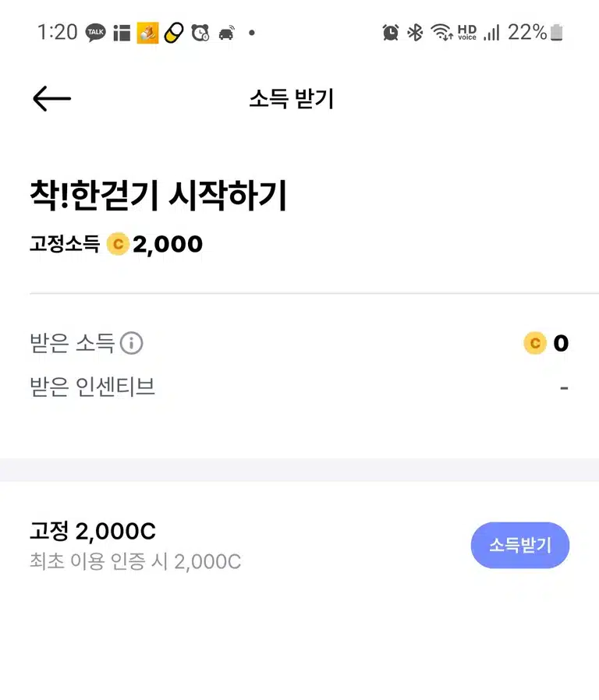
Task: Tap the coin icon beside 2,000
Action: click(x=118, y=244)
